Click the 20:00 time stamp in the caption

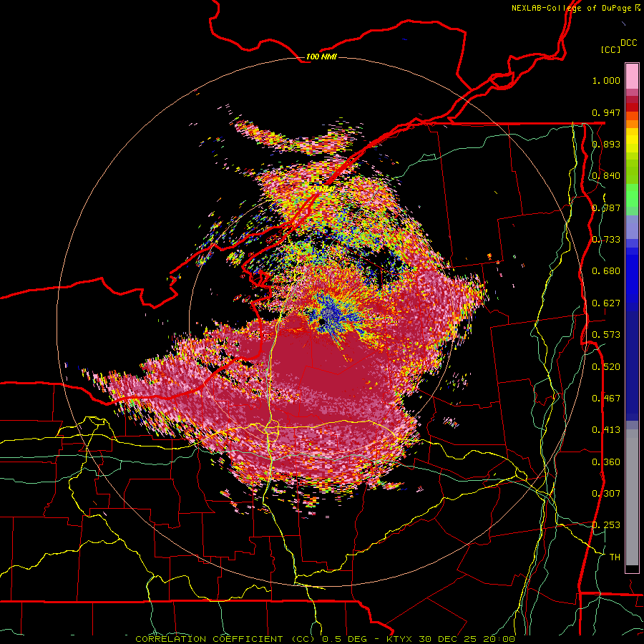[498, 639]
